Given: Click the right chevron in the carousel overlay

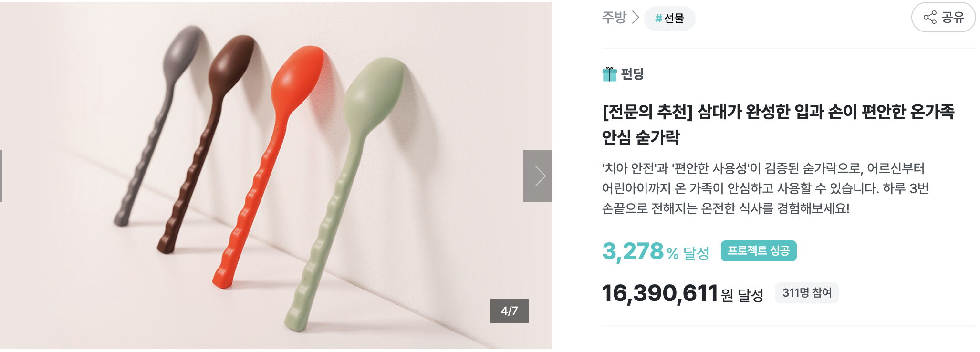Looking at the screenshot, I should click(x=538, y=176).
